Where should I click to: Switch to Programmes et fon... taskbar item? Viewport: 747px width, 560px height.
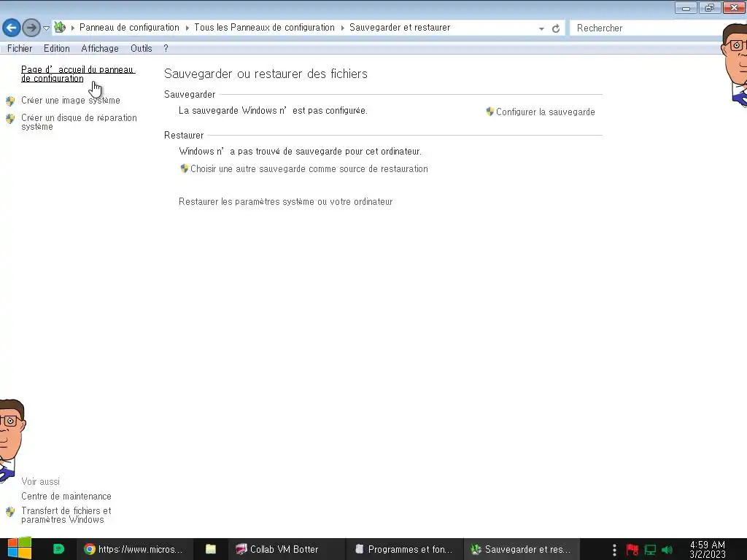(404, 549)
